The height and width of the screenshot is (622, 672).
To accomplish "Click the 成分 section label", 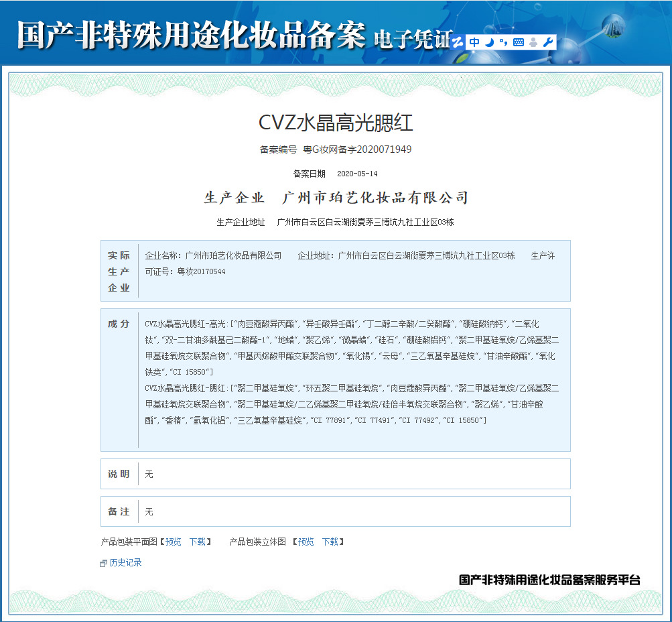I will click(x=119, y=324).
